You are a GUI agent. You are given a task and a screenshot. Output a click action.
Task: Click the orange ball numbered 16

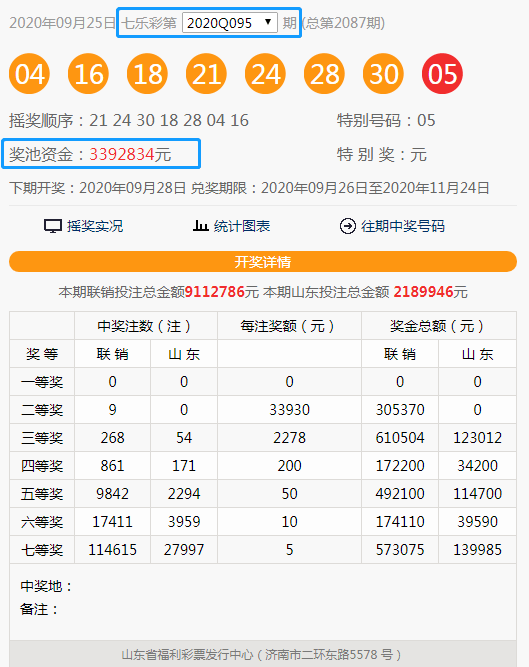click(88, 74)
